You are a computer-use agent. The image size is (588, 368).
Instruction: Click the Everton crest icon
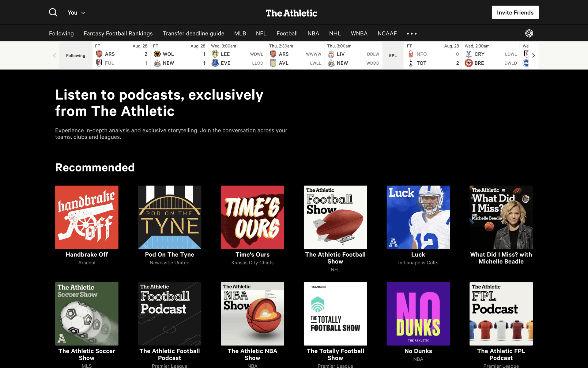pyautogui.click(x=215, y=63)
